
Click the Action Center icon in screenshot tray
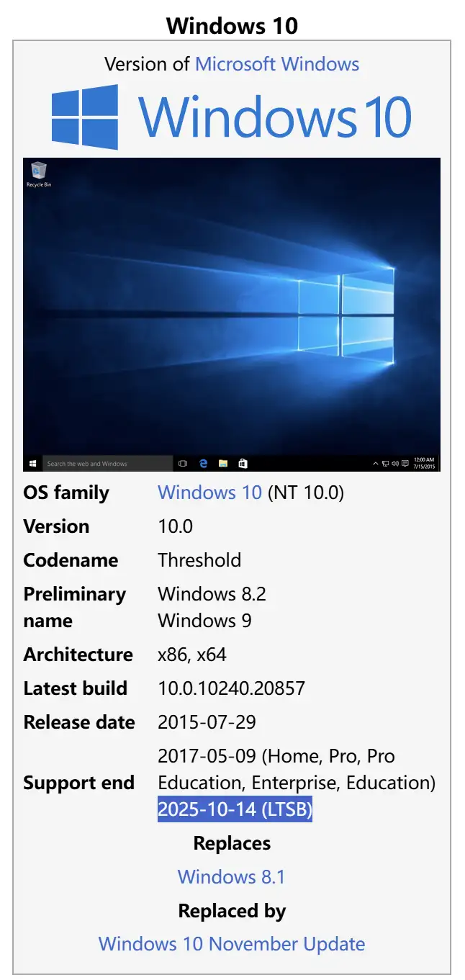[x=405, y=464]
